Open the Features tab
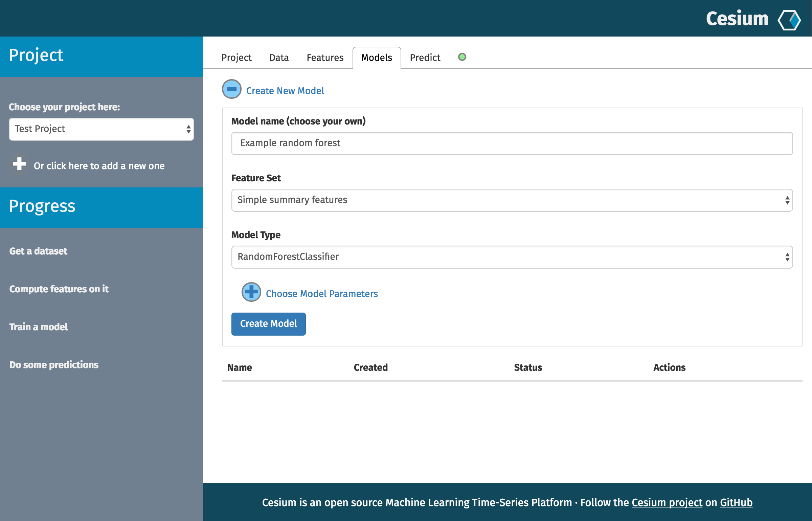This screenshot has height=521, width=812. pyautogui.click(x=325, y=58)
